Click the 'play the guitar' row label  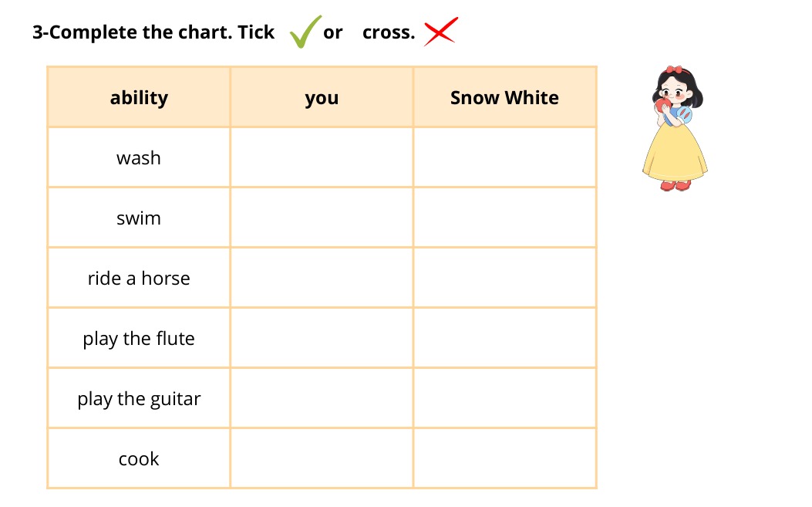(139, 399)
